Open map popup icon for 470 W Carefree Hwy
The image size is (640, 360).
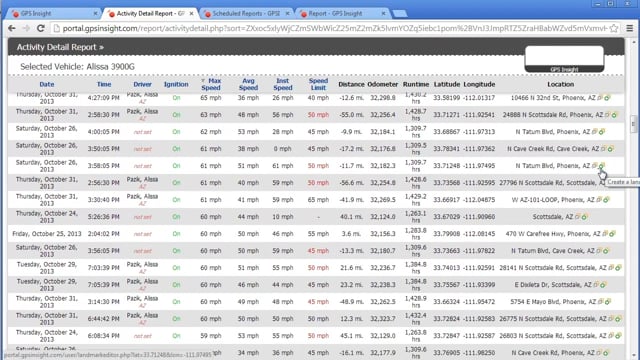click(x=605, y=234)
